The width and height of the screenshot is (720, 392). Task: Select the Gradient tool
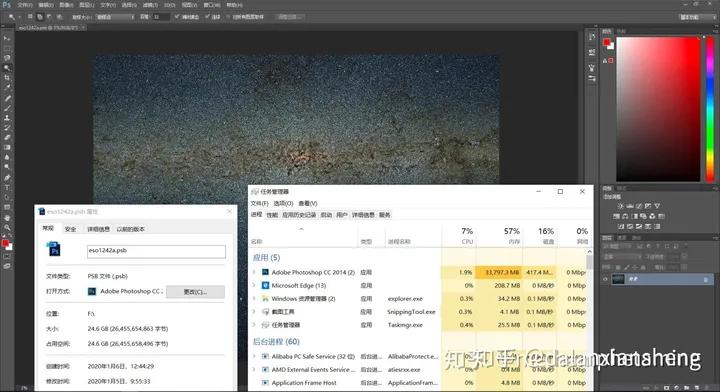[6, 147]
